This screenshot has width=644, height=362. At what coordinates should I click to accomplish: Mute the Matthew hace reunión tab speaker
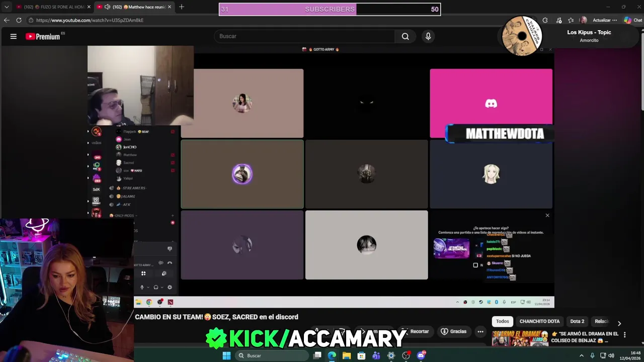click(107, 7)
